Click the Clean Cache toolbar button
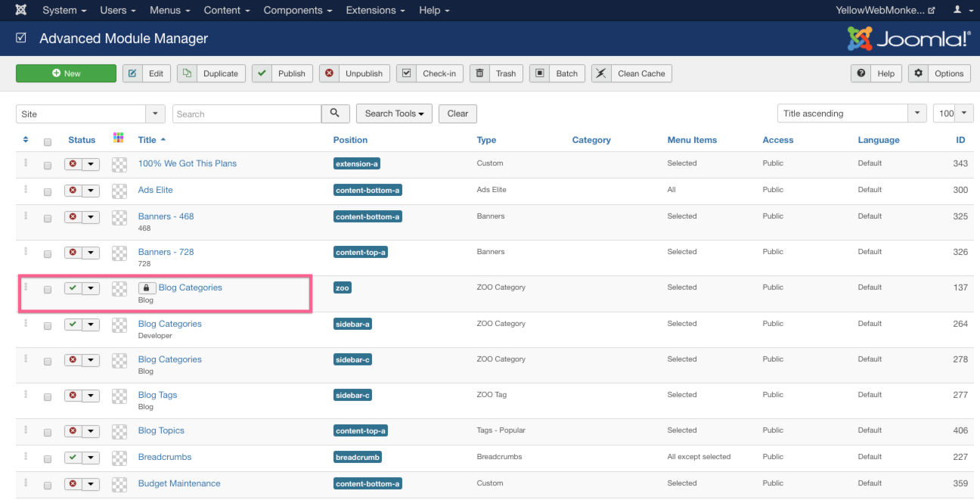Image resolution: width=980 pixels, height=500 pixels. point(631,73)
